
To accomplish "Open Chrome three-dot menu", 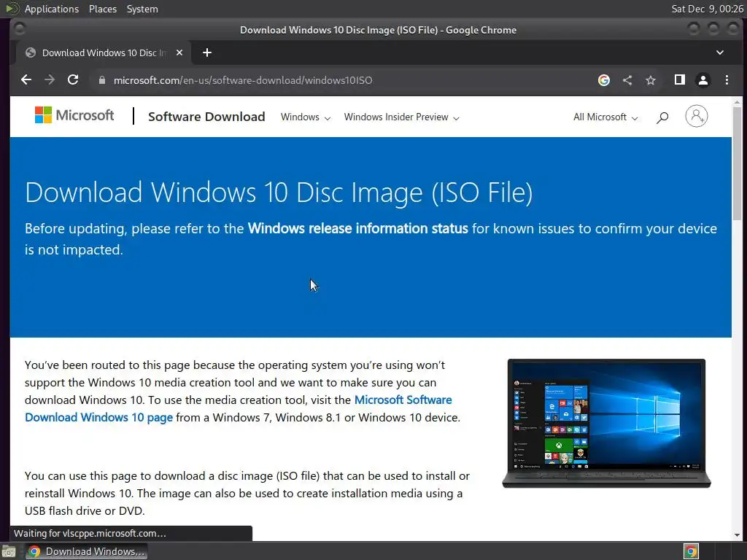I will [727, 80].
